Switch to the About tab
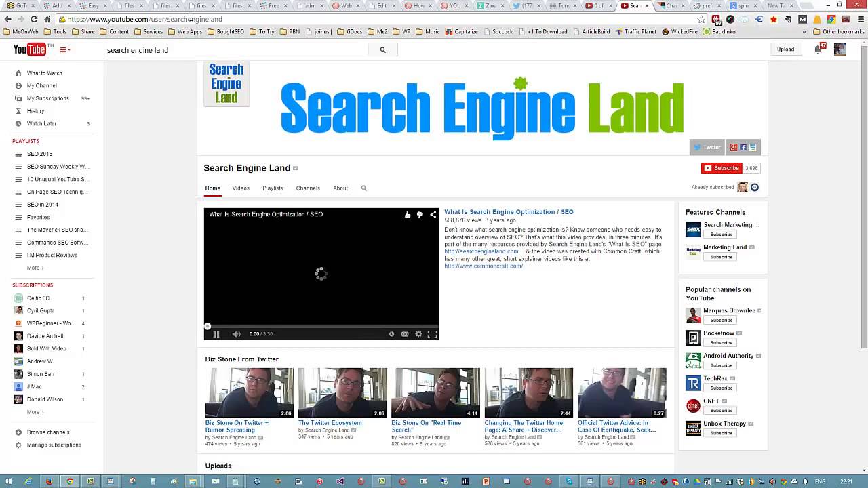The height and width of the screenshot is (488, 868). (340, 188)
